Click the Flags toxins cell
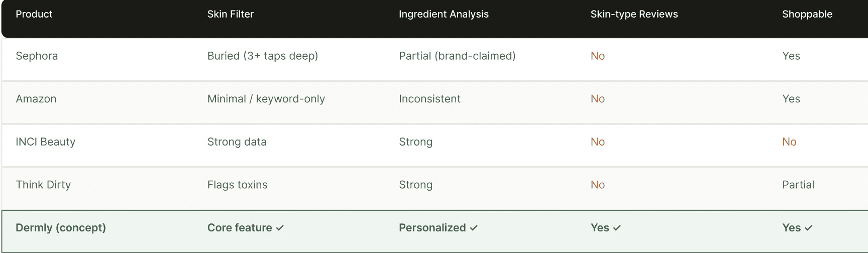Image resolution: width=868 pixels, height=253 pixels. (237, 185)
